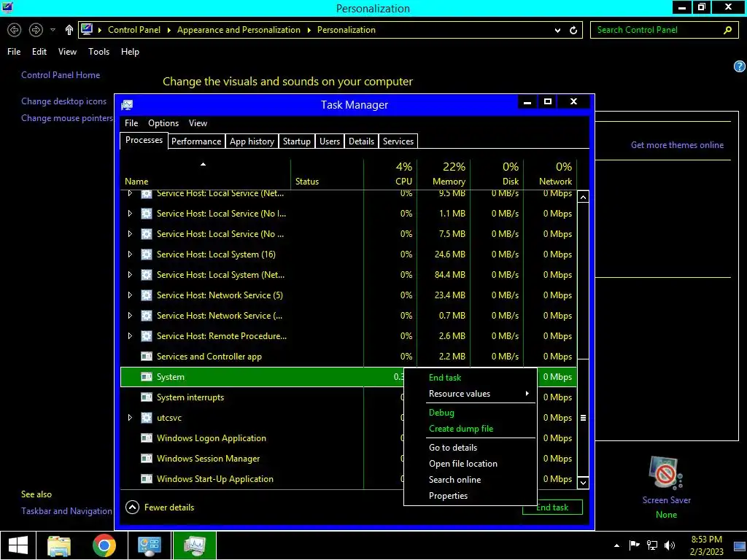Switch to the App history tab

click(252, 141)
